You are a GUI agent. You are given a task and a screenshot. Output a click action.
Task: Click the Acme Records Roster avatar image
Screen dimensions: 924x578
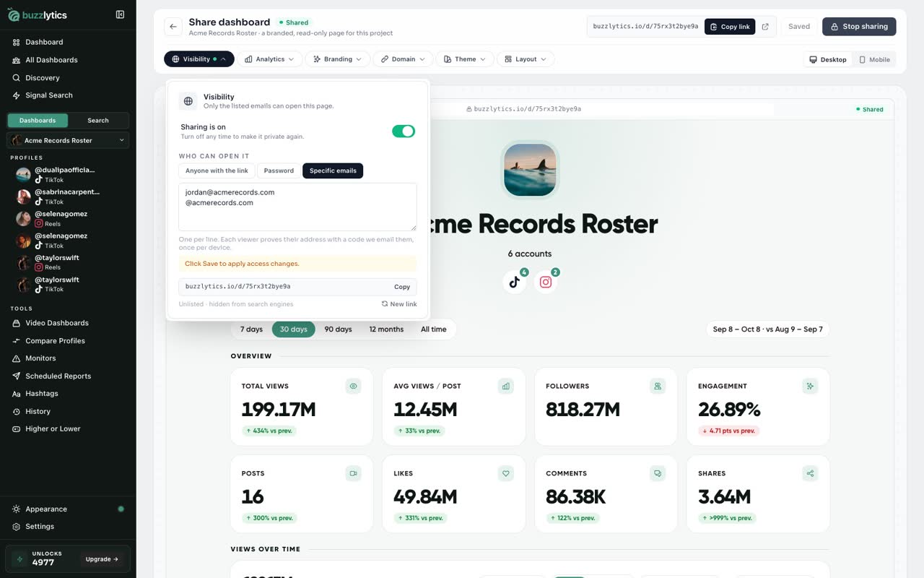click(x=530, y=170)
